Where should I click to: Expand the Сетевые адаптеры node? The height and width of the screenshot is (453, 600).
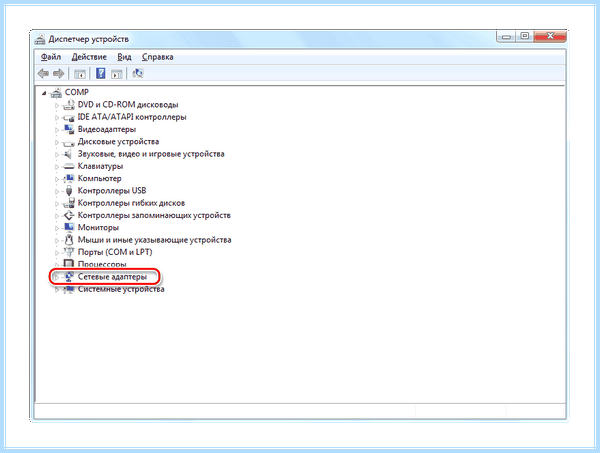tap(57, 277)
